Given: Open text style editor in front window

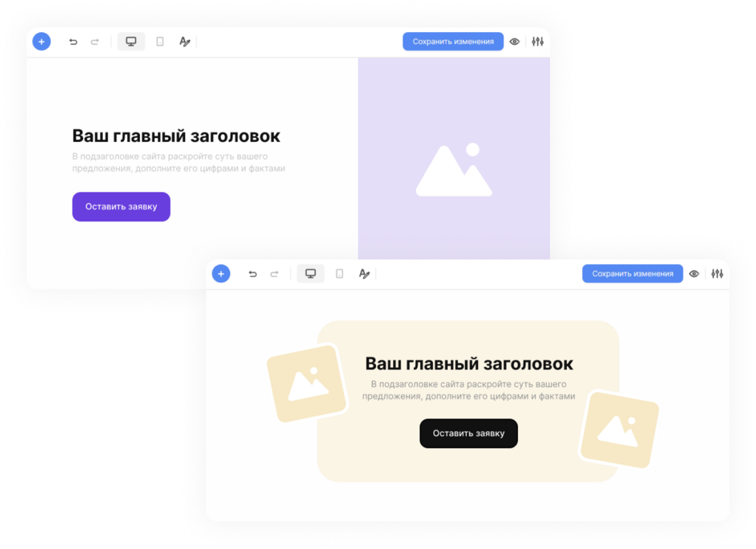Looking at the screenshot, I should point(364,274).
